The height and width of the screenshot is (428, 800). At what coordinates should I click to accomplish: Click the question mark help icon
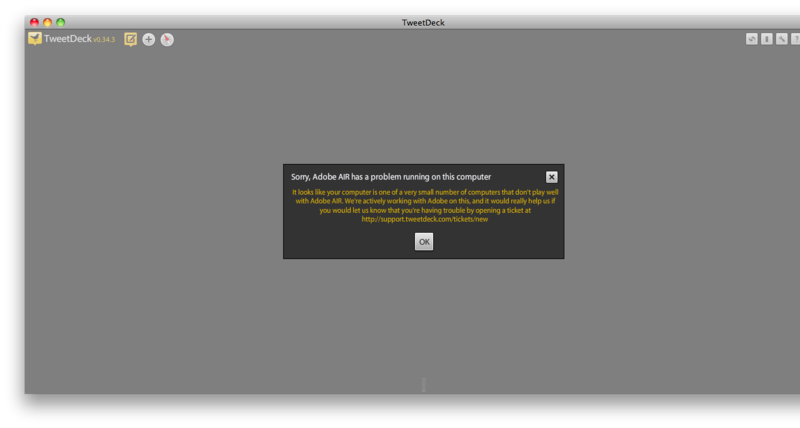(x=795, y=39)
